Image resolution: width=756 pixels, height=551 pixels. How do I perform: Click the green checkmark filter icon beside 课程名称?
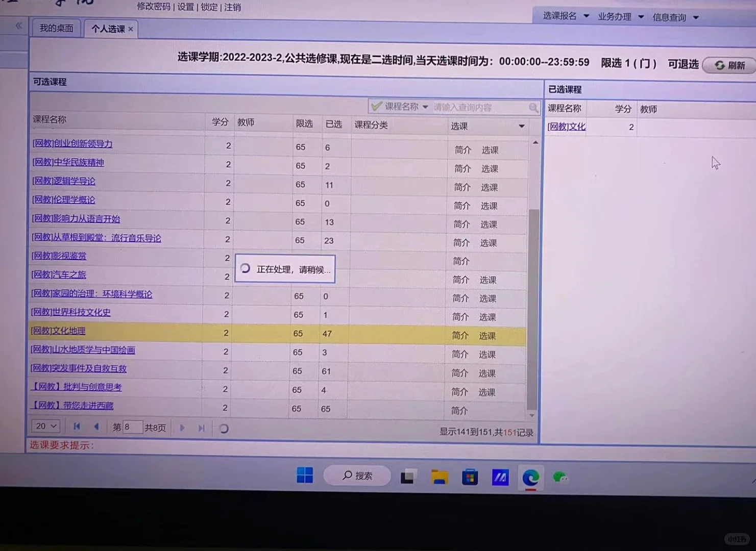[377, 106]
